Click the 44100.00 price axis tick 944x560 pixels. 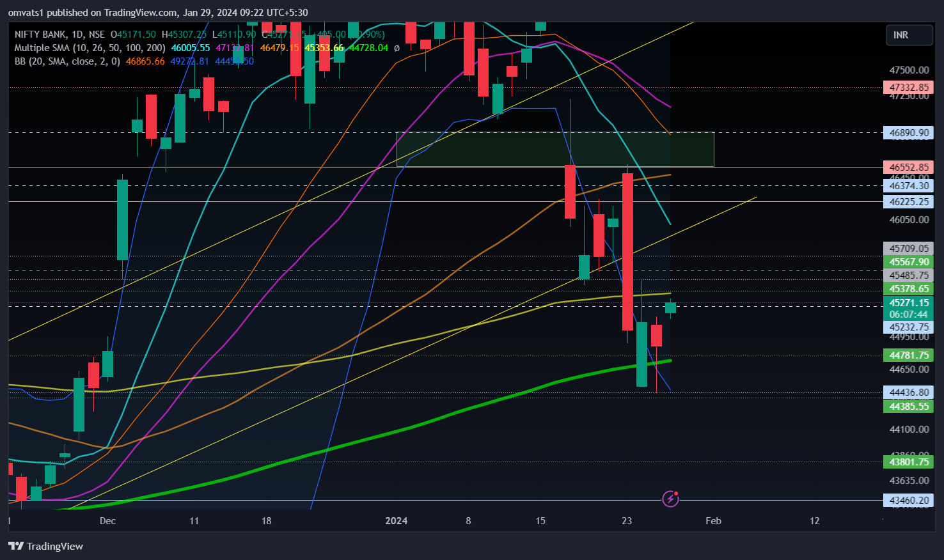[909, 429]
